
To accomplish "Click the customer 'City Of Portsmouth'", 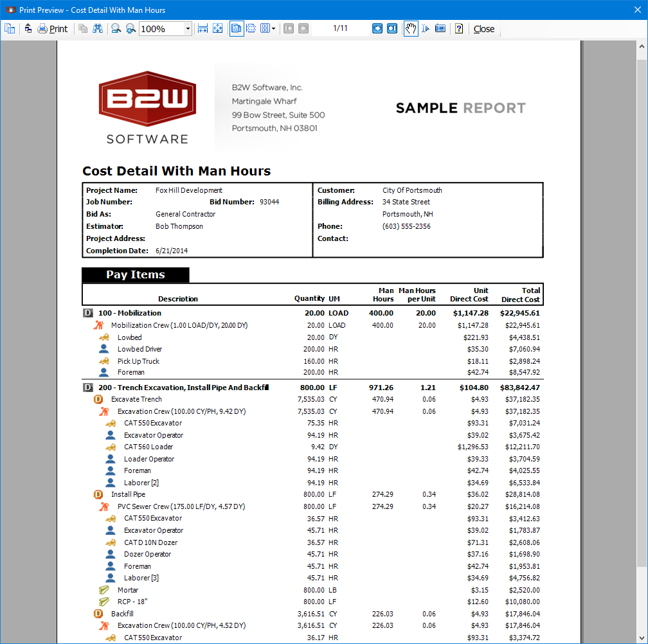I will (x=412, y=190).
